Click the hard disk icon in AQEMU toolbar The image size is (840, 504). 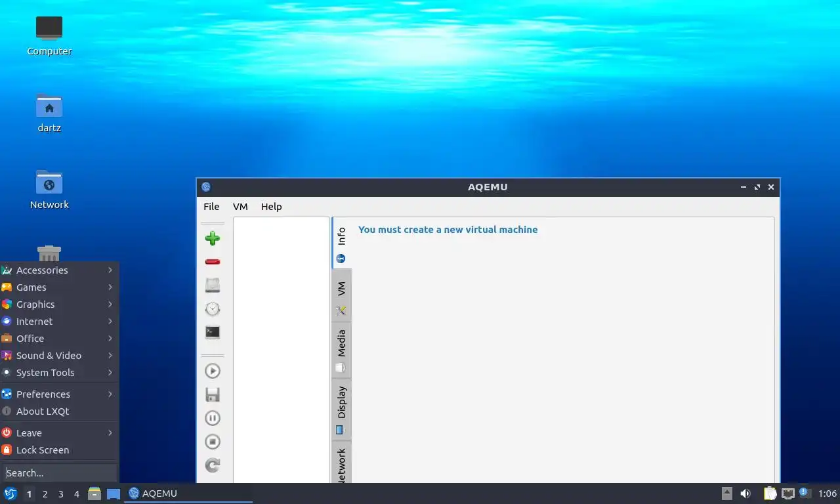point(212,285)
